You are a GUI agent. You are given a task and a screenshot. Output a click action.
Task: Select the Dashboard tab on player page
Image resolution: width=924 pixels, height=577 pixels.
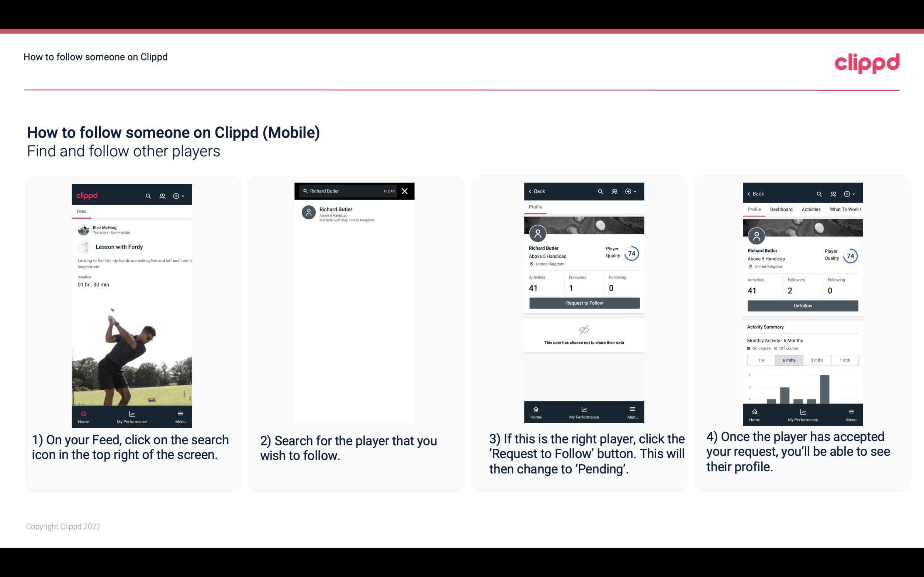(782, 209)
